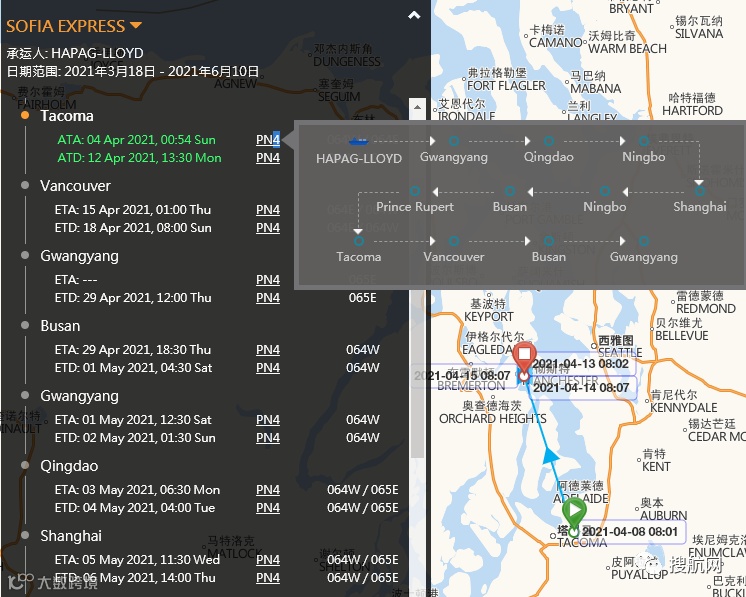Click the REDMOND city label on the map
The image size is (746, 597).
click(706, 308)
